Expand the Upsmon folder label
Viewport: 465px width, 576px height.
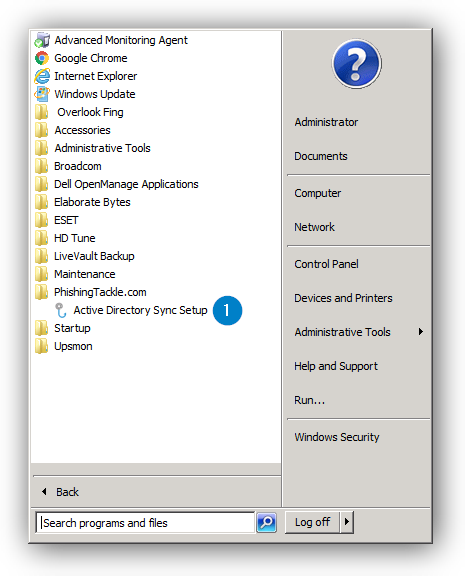[73, 346]
